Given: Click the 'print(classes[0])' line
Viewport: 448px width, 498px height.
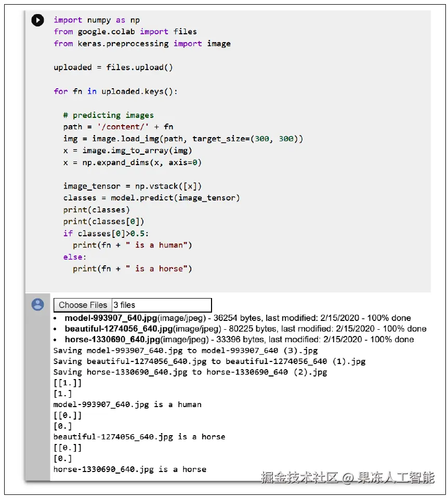Looking at the screenshot, I should 103,221.
